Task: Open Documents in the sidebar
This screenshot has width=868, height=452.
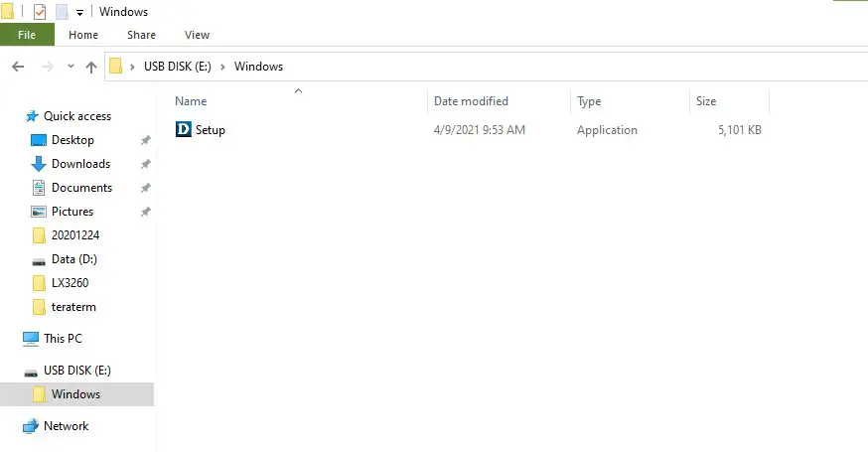Action: (x=81, y=188)
